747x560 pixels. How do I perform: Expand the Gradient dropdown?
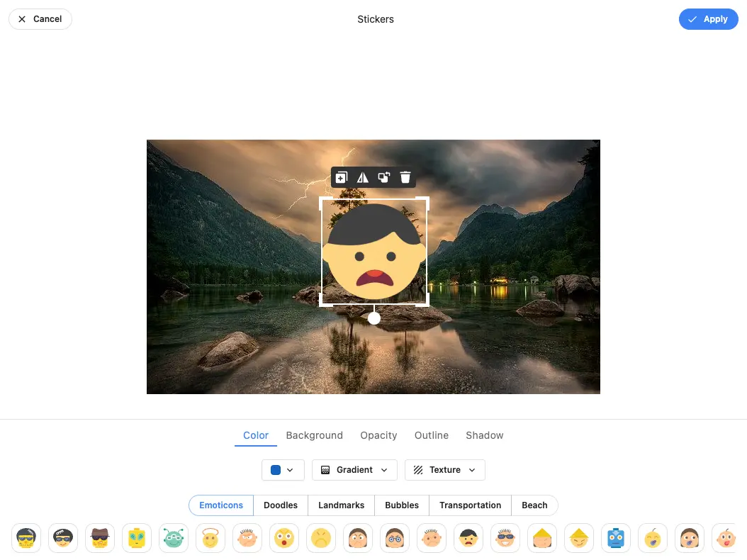(x=354, y=470)
